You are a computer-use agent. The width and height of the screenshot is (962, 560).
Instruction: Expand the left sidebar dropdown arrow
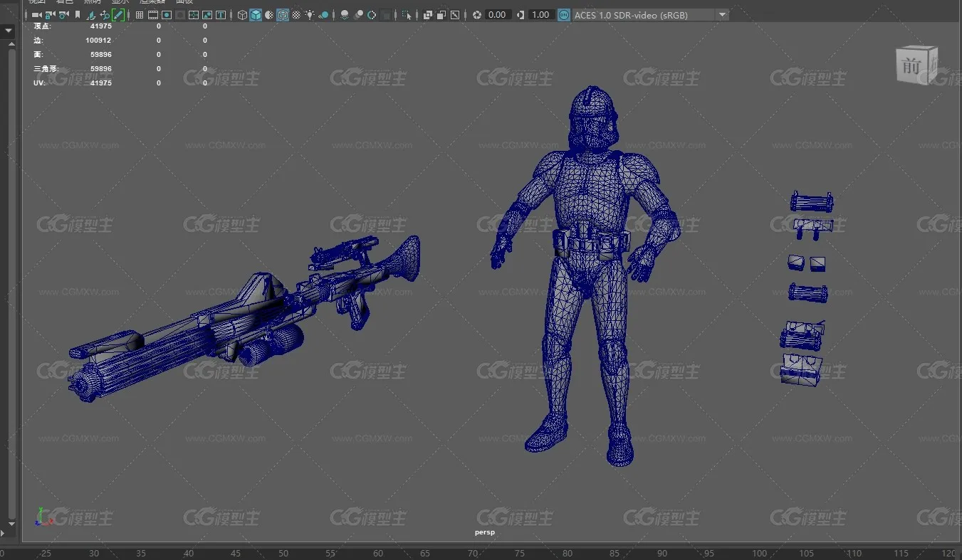9,31
